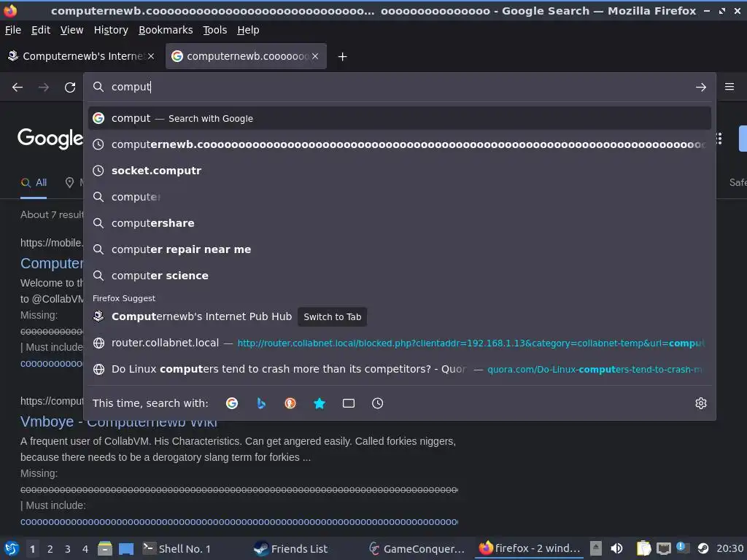Open the File menu
The width and height of the screenshot is (747, 560).
pyautogui.click(x=13, y=30)
